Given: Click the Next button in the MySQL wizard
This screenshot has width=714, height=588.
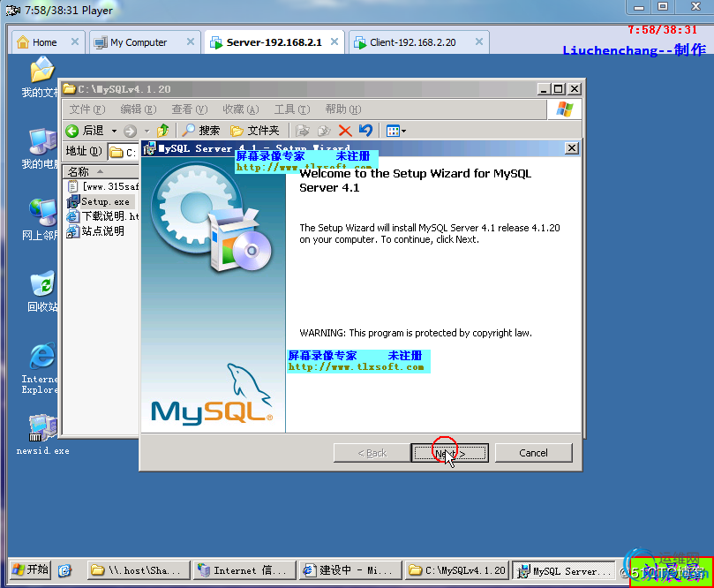Looking at the screenshot, I should (450, 453).
